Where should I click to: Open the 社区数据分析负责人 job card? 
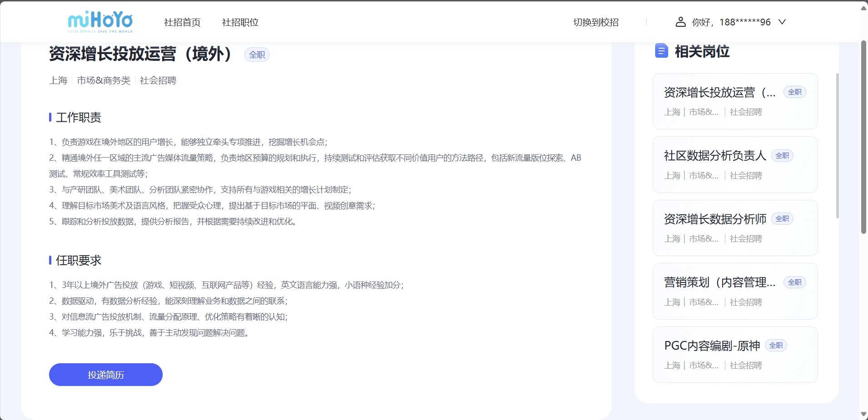735,164
